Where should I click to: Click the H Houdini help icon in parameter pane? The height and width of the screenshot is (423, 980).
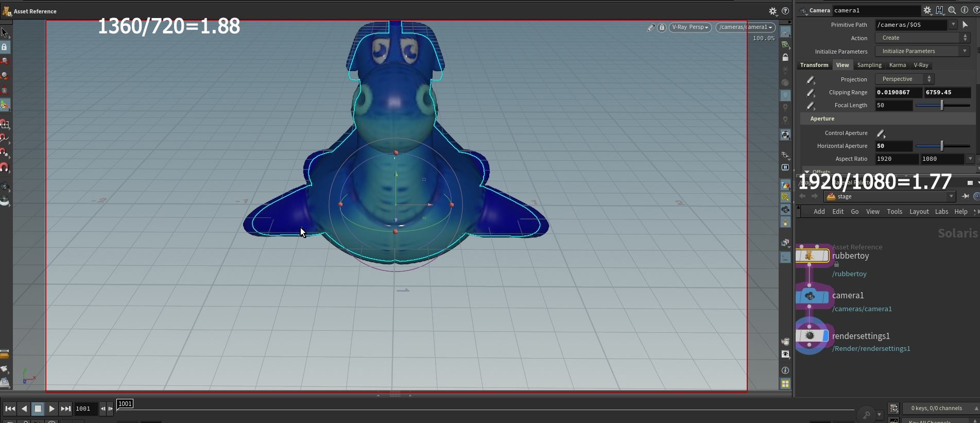(940, 10)
